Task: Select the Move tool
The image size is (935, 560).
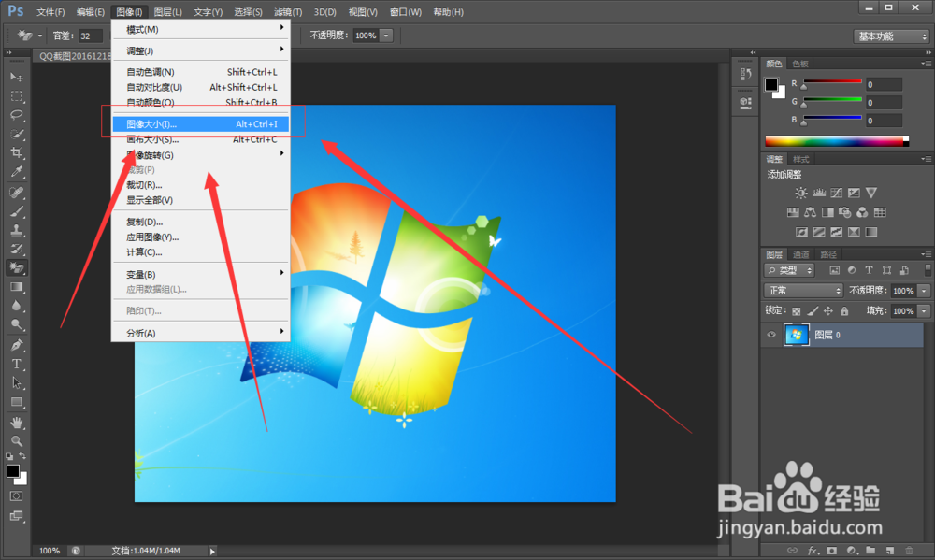Action: pyautogui.click(x=16, y=77)
